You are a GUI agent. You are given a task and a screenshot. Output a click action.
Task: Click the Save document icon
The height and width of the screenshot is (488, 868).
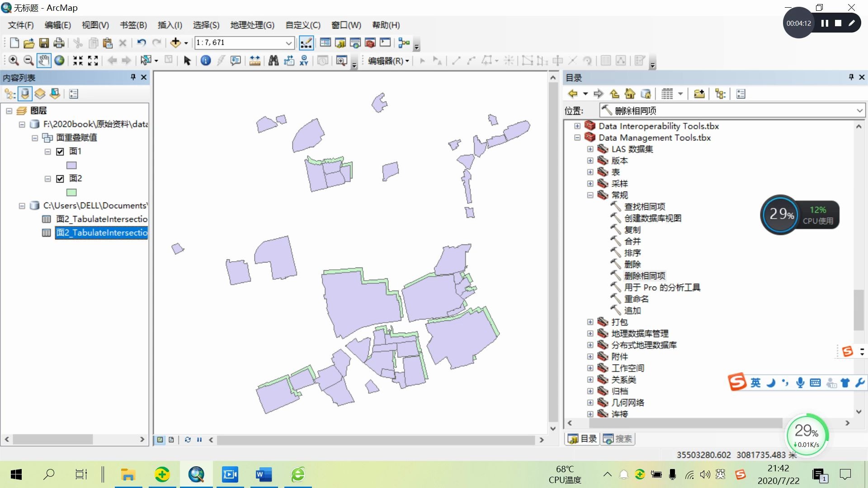pos(44,43)
